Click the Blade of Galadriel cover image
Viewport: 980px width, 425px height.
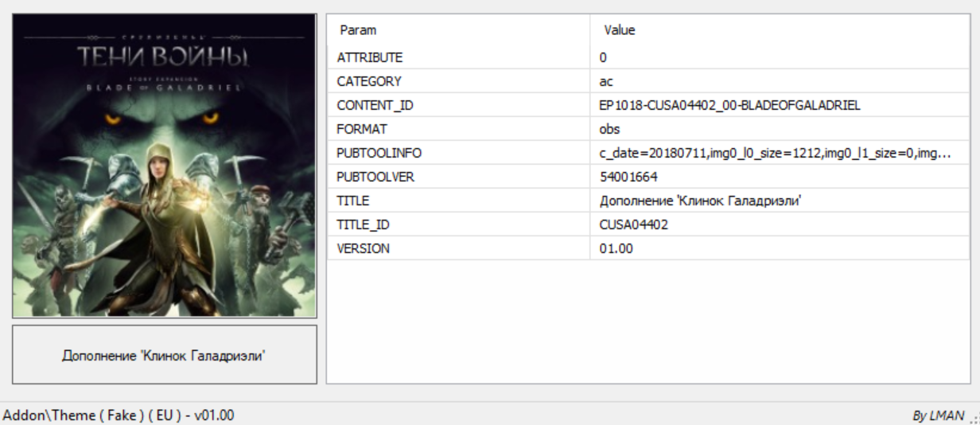coord(165,166)
